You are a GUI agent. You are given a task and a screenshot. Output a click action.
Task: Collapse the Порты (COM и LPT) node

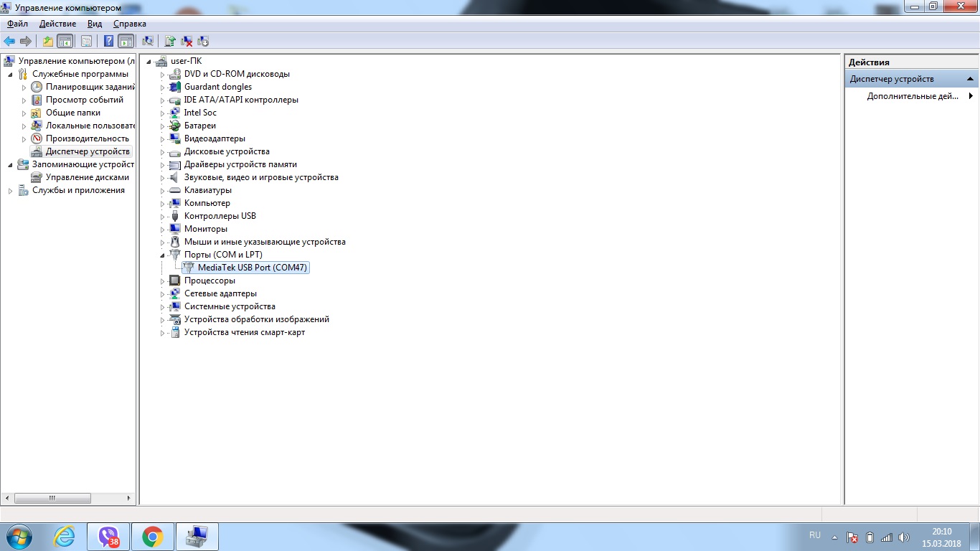[163, 255]
